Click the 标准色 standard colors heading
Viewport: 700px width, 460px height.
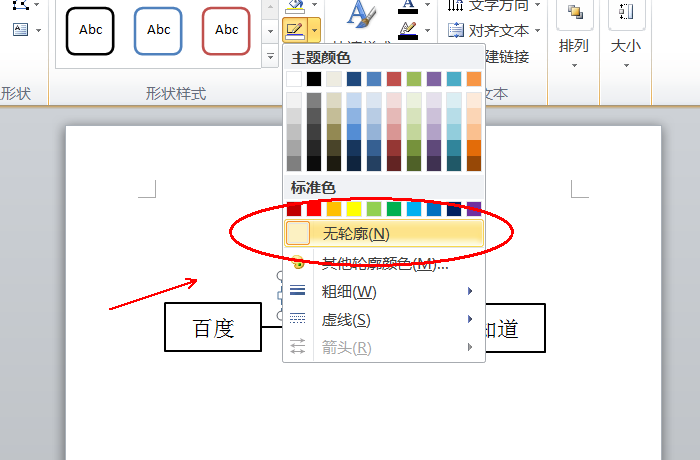coord(313,188)
